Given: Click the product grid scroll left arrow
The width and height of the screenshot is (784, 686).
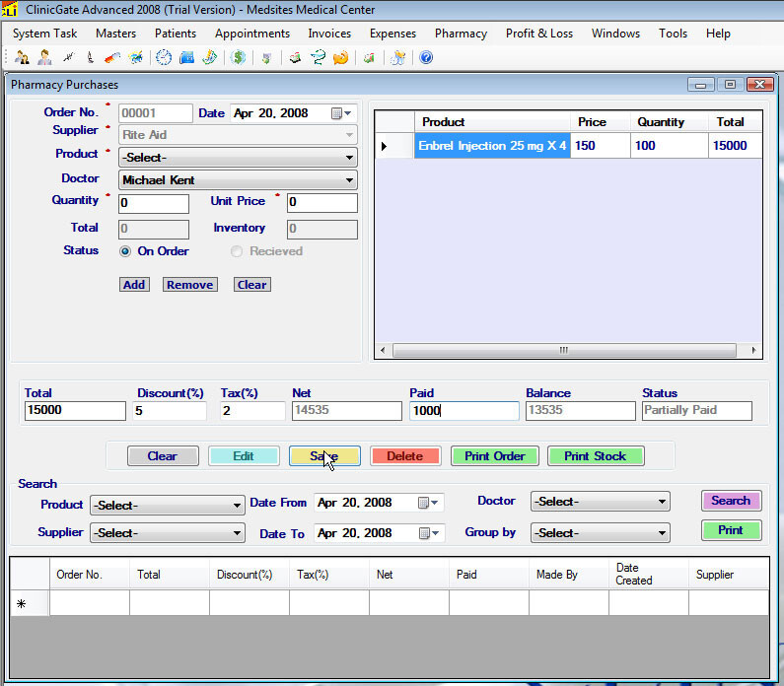Looking at the screenshot, I should 383,350.
